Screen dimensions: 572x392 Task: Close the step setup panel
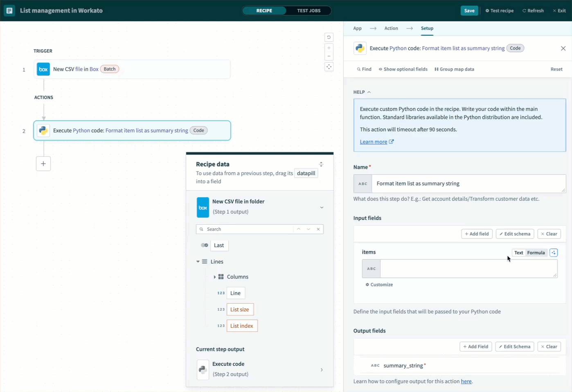point(563,48)
